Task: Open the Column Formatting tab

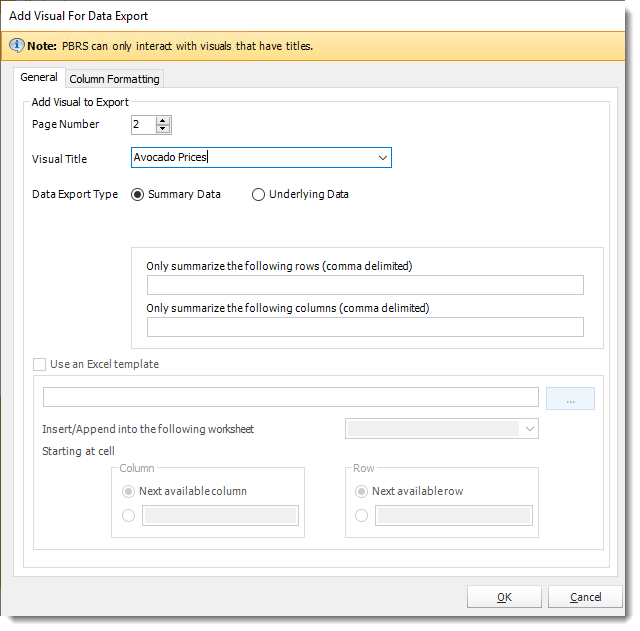Action: tap(114, 79)
